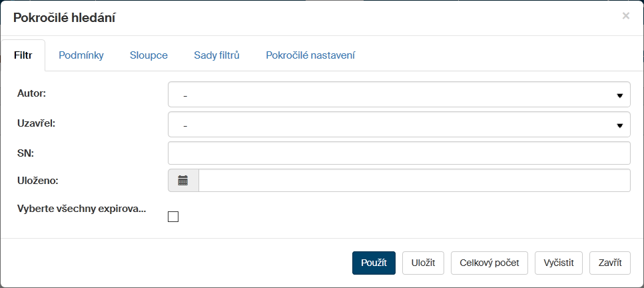Focus the SN text field
The image size is (644, 288).
pos(399,153)
